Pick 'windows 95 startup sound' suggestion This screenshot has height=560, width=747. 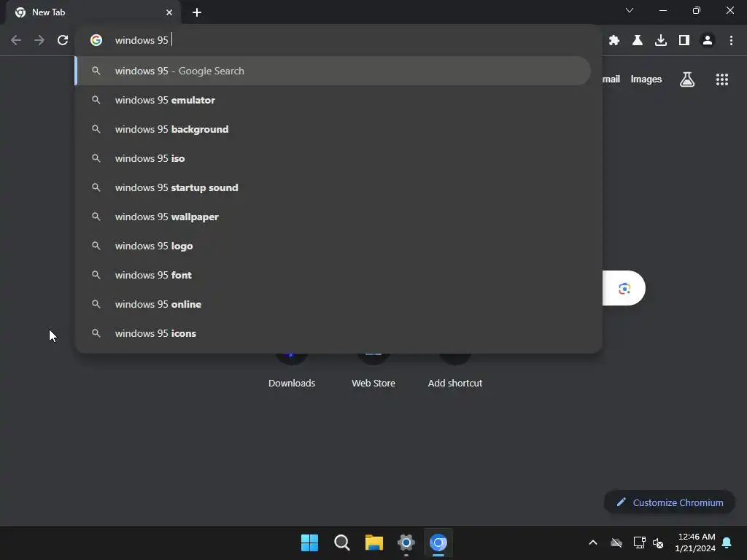[x=333, y=187]
